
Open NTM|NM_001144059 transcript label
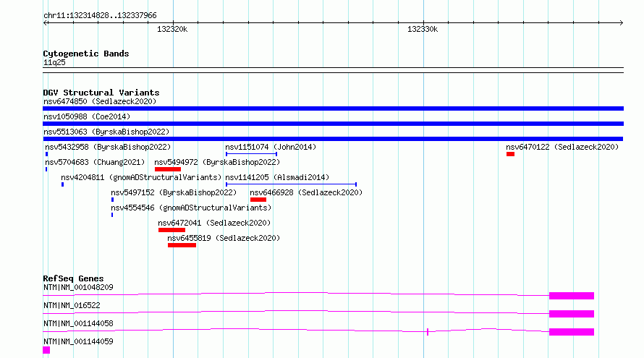tap(78, 341)
